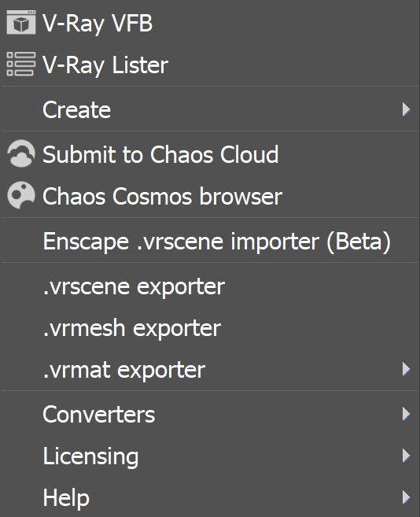Select the Converters menu label
420x517 pixels.
point(98,415)
